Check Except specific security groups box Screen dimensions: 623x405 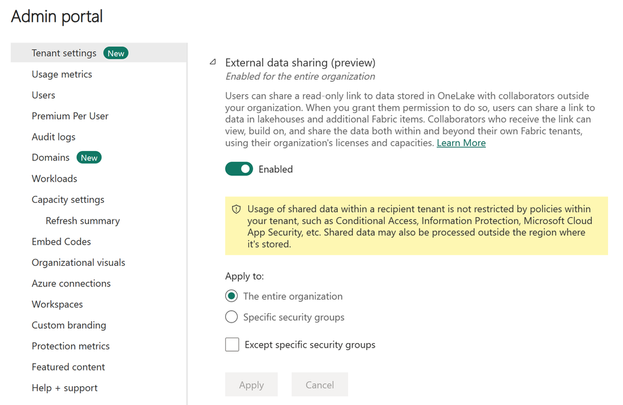[x=232, y=345]
